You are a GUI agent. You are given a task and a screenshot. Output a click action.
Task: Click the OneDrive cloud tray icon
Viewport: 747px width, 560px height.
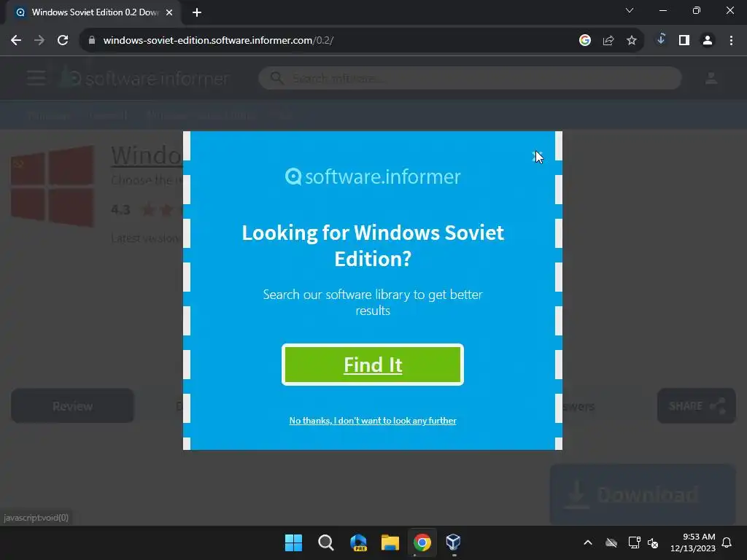coord(611,542)
